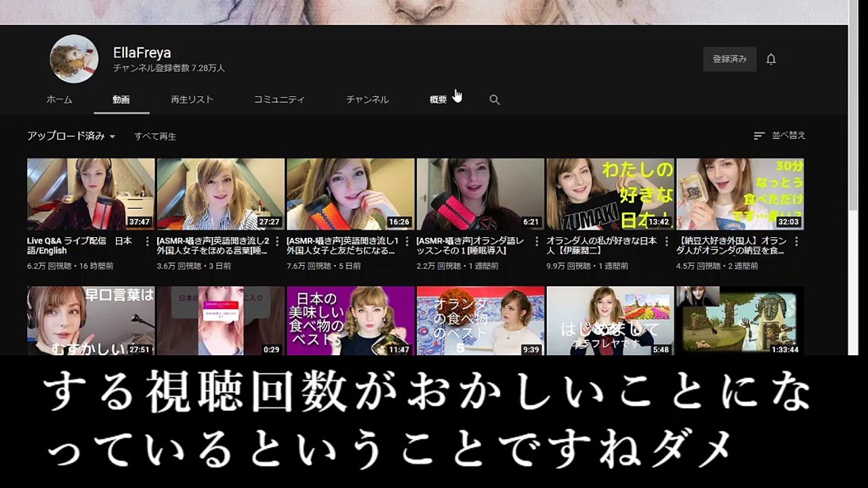This screenshot has height=488, width=868.
Task: Expand the アップロード済み dropdown
Action: click(71, 136)
